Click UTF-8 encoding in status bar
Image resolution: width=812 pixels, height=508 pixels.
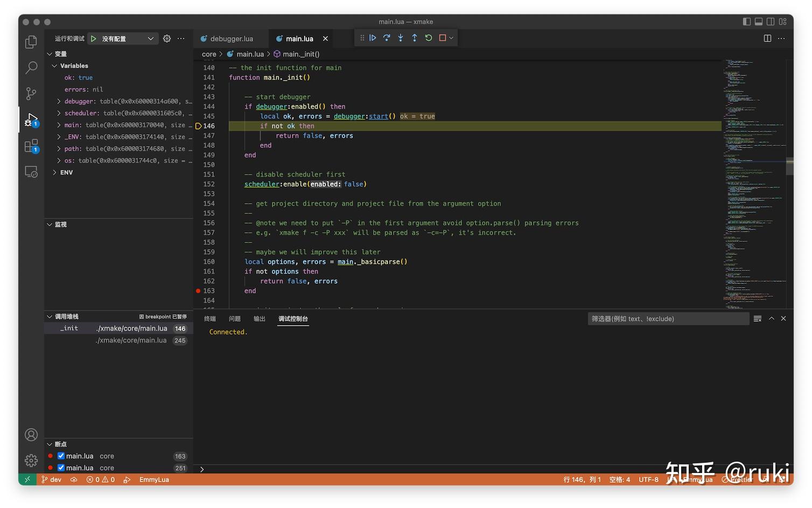click(x=648, y=479)
